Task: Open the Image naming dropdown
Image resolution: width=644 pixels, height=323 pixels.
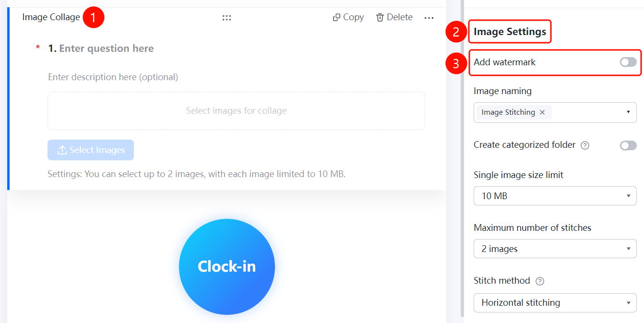Action: 555,112
